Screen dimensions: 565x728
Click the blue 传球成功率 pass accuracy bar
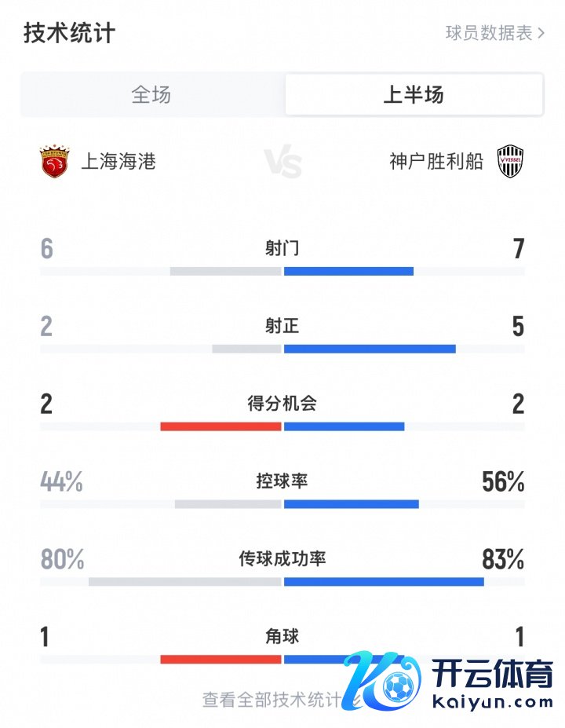pyautogui.click(x=384, y=582)
